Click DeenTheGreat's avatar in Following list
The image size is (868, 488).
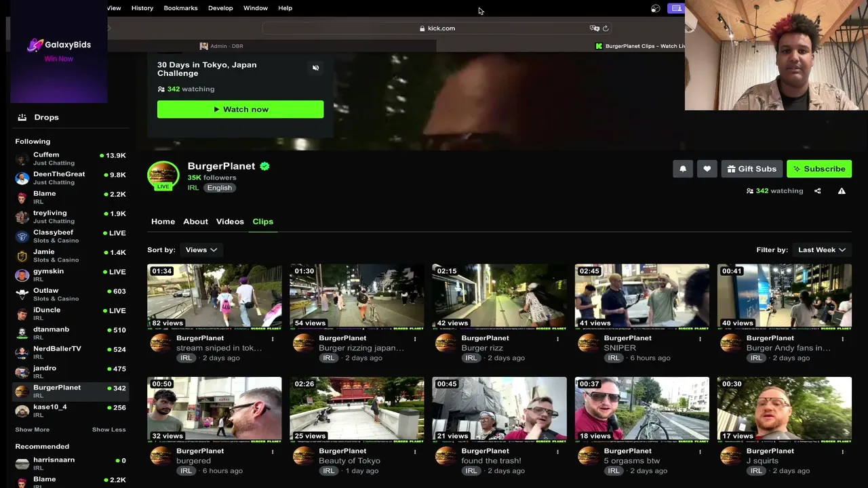click(22, 178)
